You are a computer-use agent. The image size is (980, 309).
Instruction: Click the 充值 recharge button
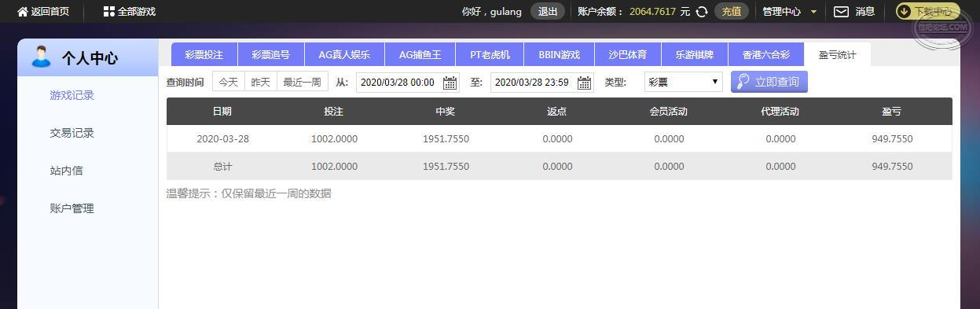pyautogui.click(x=732, y=12)
